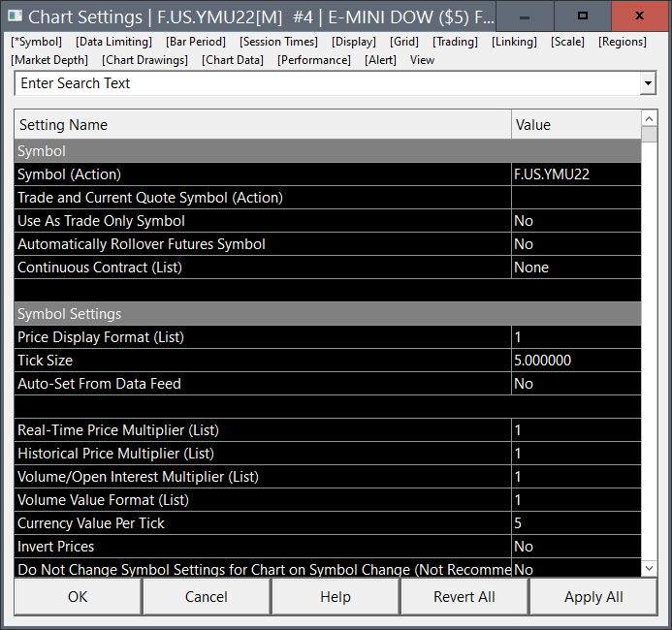672x630 pixels.
Task: Click the Enter Search Text field
Action: click(328, 83)
